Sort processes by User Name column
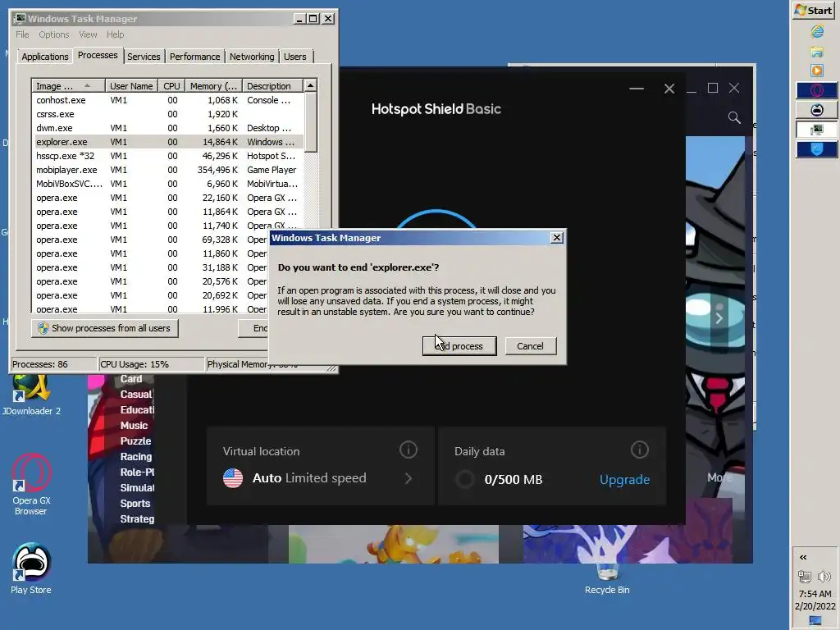 (131, 85)
